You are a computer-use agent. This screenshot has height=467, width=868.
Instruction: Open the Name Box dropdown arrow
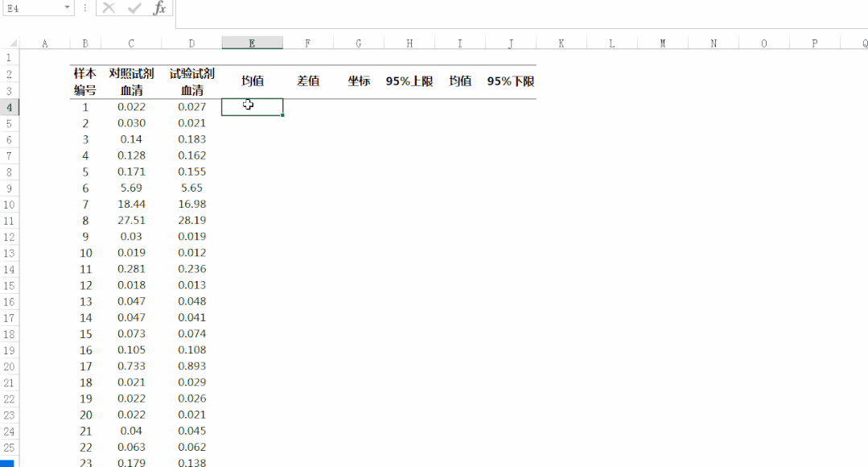pyautogui.click(x=67, y=8)
